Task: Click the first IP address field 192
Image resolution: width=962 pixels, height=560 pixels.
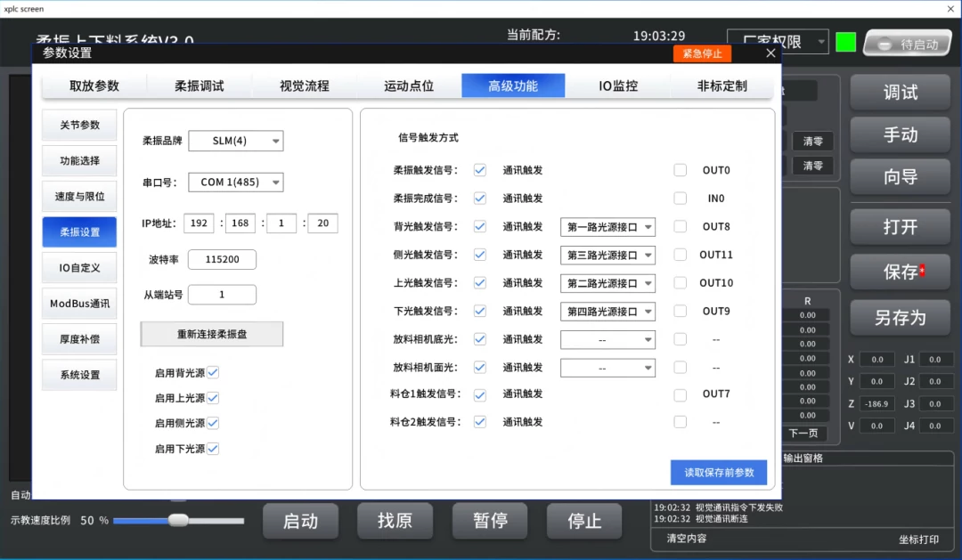Action: pos(199,223)
